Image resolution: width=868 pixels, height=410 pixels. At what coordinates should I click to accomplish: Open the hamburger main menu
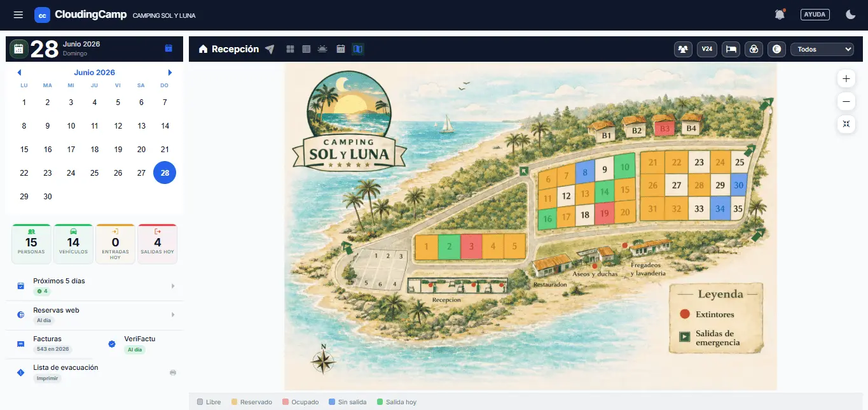coord(18,15)
